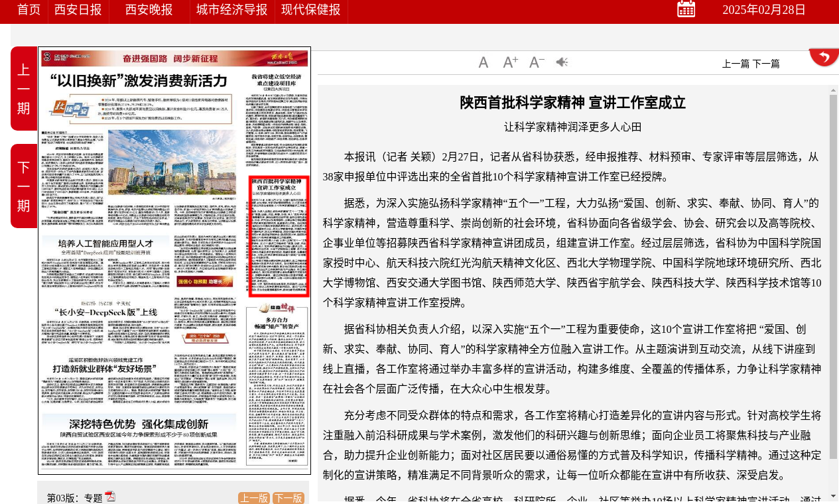Select 城市经济导报 in the navigation bar

(232, 9)
